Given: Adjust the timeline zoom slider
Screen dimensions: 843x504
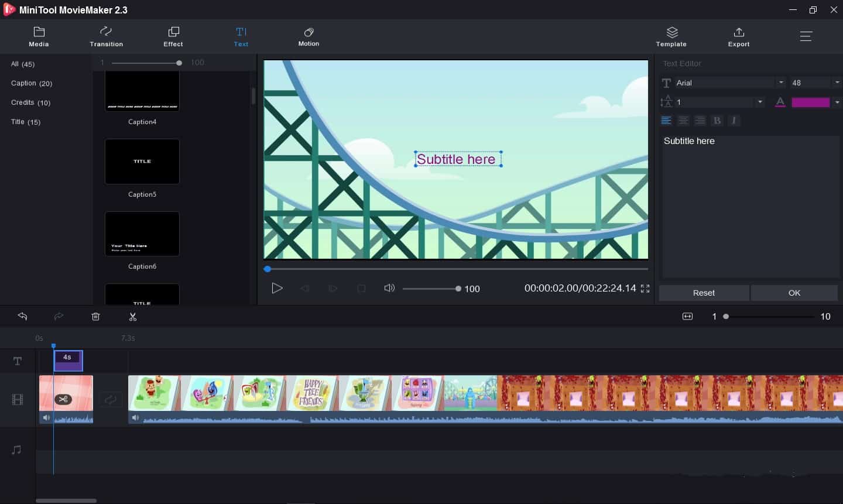Looking at the screenshot, I should pyautogui.click(x=769, y=316).
